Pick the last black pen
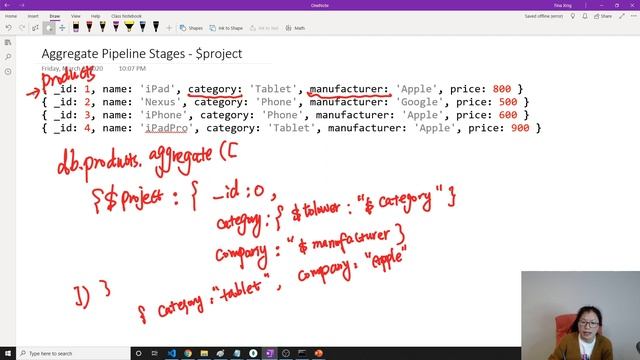Screen dimensions: 640x360 [x=156, y=27]
